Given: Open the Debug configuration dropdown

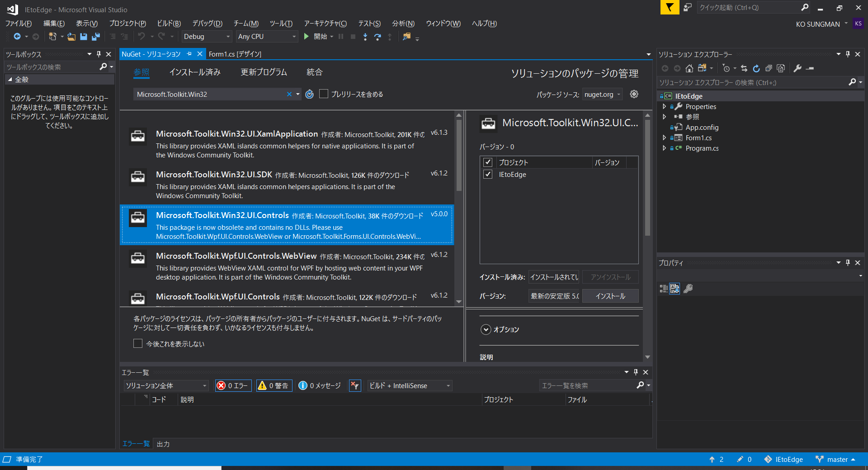Looking at the screenshot, I should click(207, 37).
